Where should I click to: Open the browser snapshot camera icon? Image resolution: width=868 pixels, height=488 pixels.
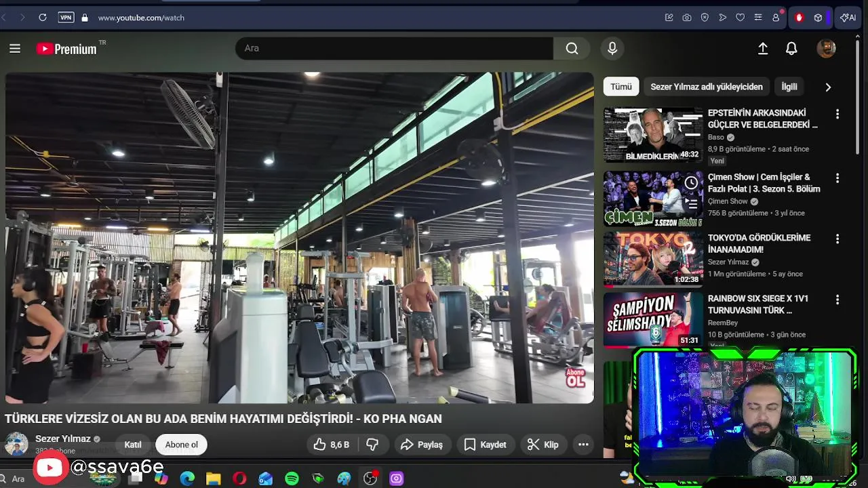pyautogui.click(x=687, y=18)
